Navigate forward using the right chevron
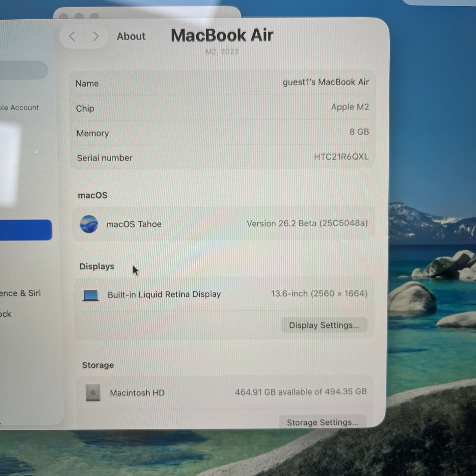This screenshot has width=476, height=476. pyautogui.click(x=96, y=37)
